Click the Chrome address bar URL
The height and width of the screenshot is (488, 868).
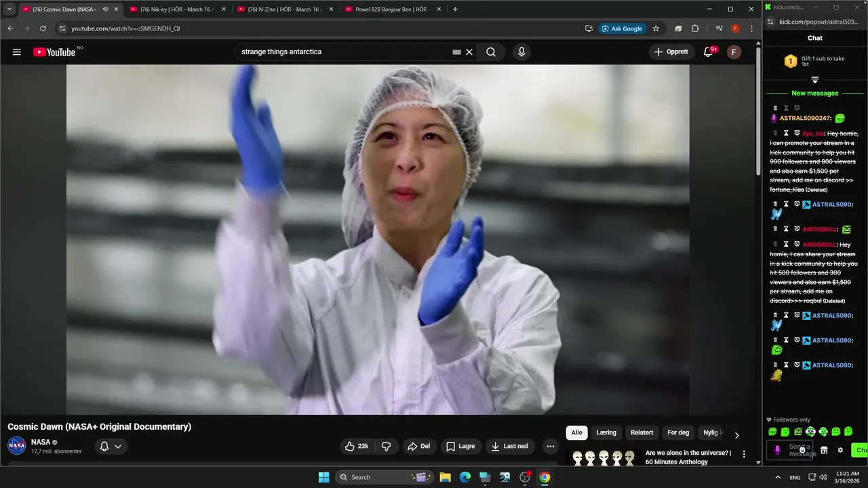pyautogui.click(x=125, y=28)
